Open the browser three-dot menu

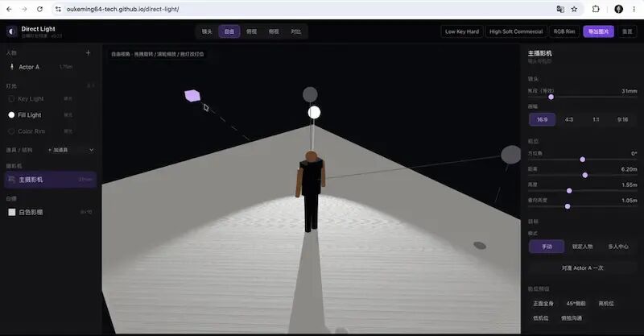click(x=634, y=9)
